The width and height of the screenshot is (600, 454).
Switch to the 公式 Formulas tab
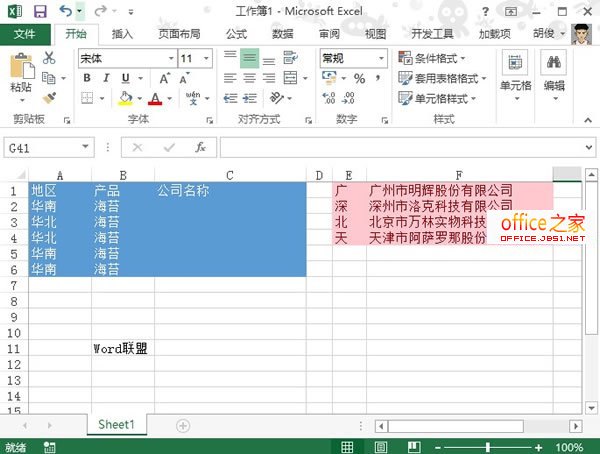[x=236, y=34]
